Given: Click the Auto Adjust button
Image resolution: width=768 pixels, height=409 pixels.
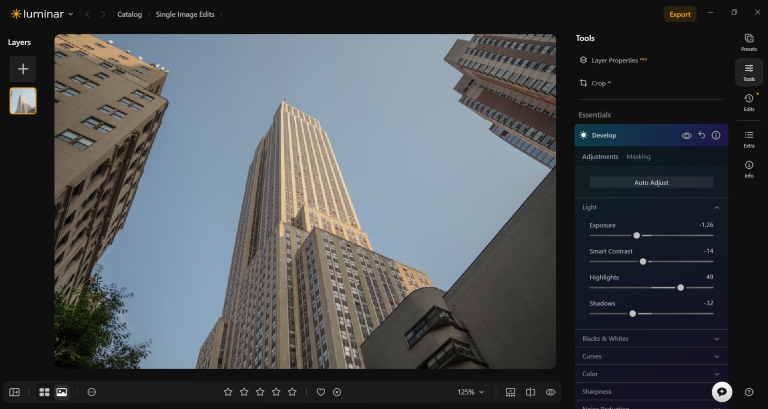Looking at the screenshot, I should (x=651, y=182).
